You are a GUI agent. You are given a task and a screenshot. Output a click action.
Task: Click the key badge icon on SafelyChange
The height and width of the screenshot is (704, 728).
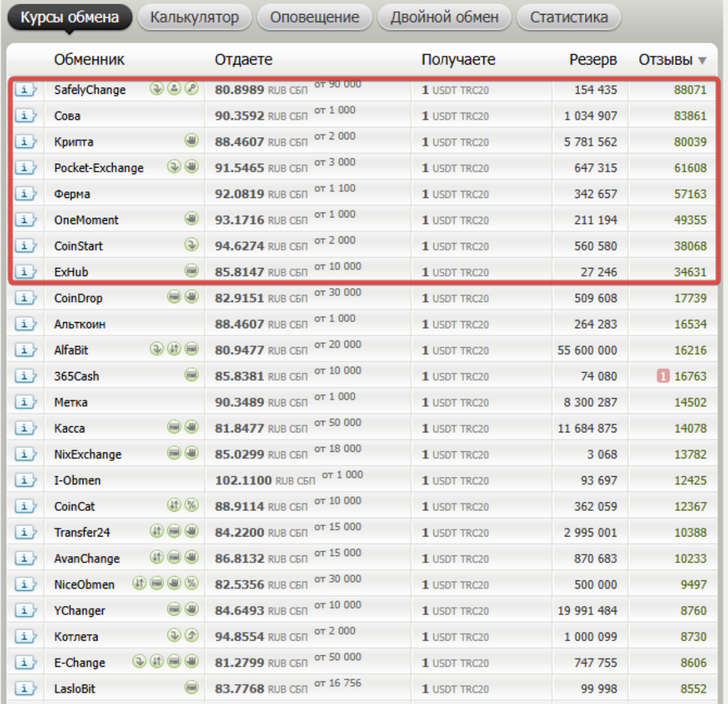click(x=191, y=88)
